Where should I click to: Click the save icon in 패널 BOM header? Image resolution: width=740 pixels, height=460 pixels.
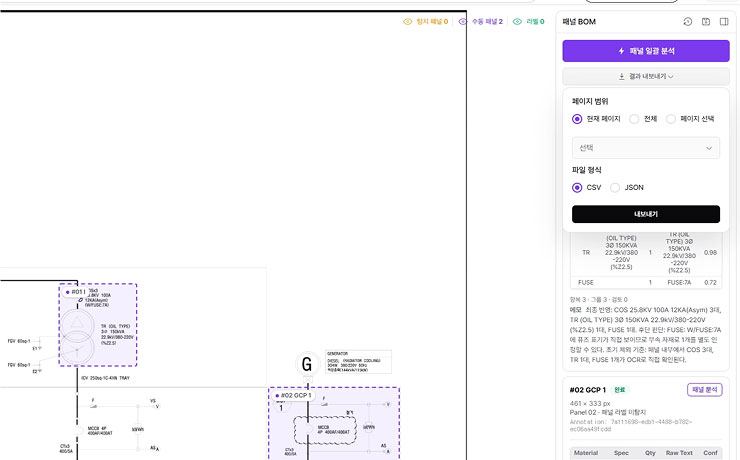[x=706, y=22]
